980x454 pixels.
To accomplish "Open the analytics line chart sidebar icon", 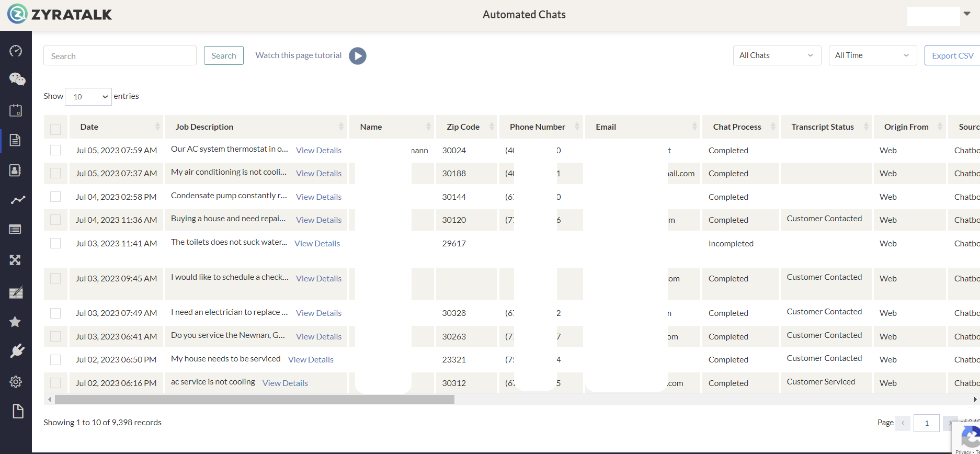I will [x=17, y=200].
